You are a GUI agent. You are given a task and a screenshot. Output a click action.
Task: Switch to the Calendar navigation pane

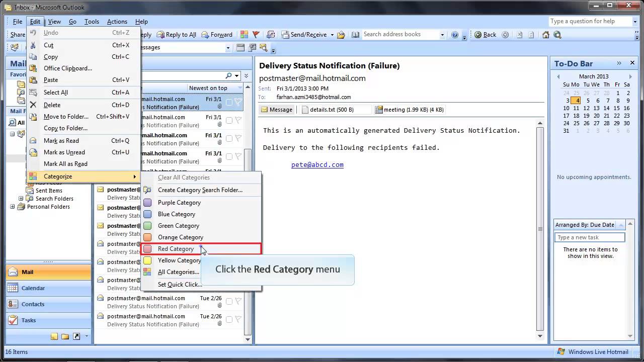coord(48,288)
